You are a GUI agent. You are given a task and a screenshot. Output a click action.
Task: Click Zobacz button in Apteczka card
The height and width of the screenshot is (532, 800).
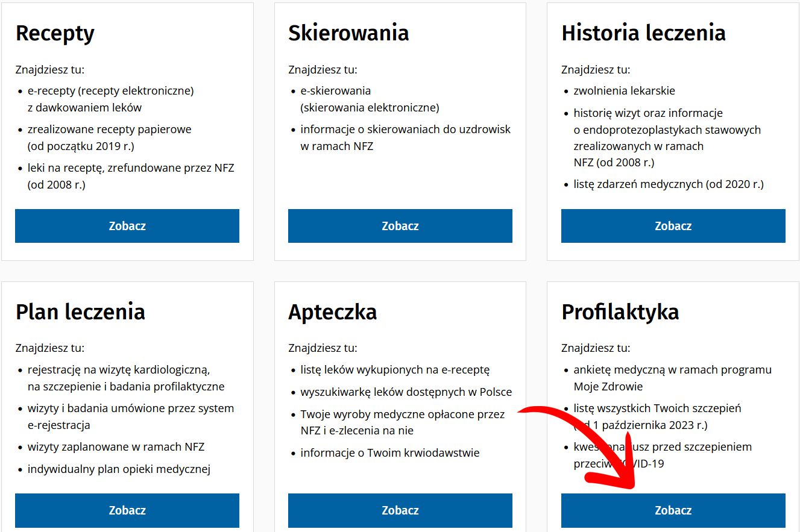[x=400, y=510]
